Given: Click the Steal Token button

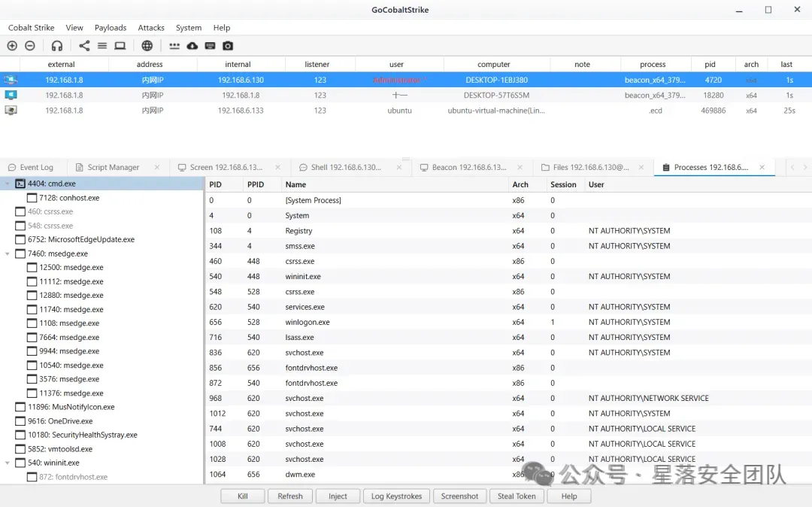Looking at the screenshot, I should (517, 496).
